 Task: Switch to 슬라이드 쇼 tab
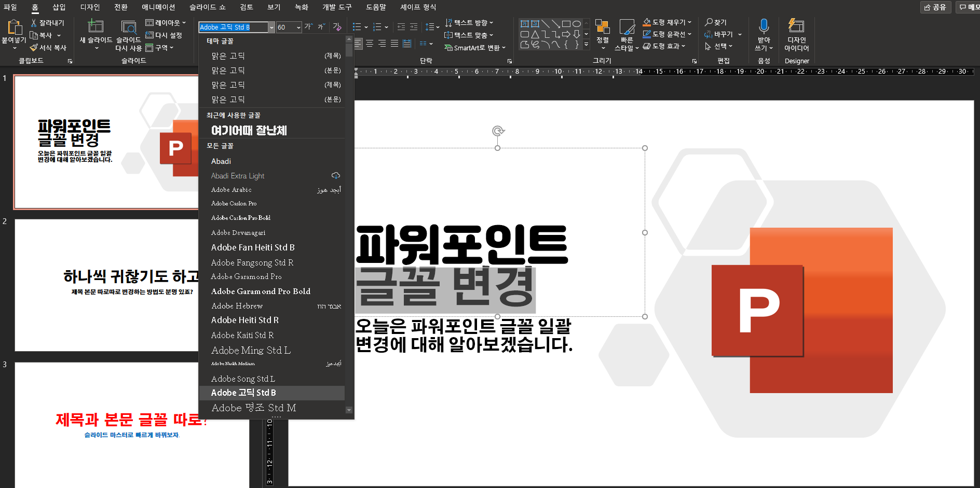[x=208, y=7]
